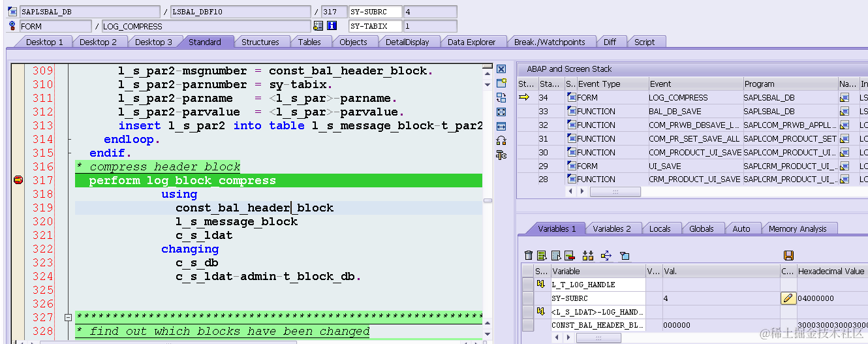
Task: Select the row selector for the L_T_LOG_HANDLE row
Action: 528,285
